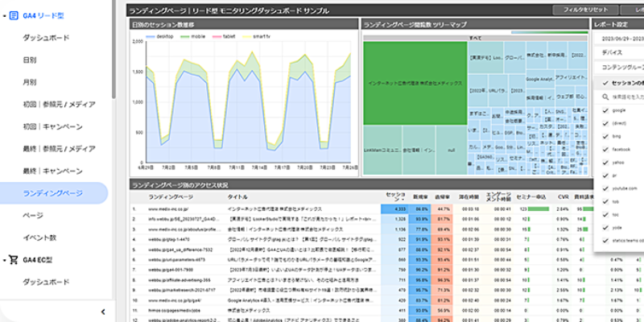Click the sidebar vertical scrollbar
This screenshot has width=644, height=322.
(114, 49)
